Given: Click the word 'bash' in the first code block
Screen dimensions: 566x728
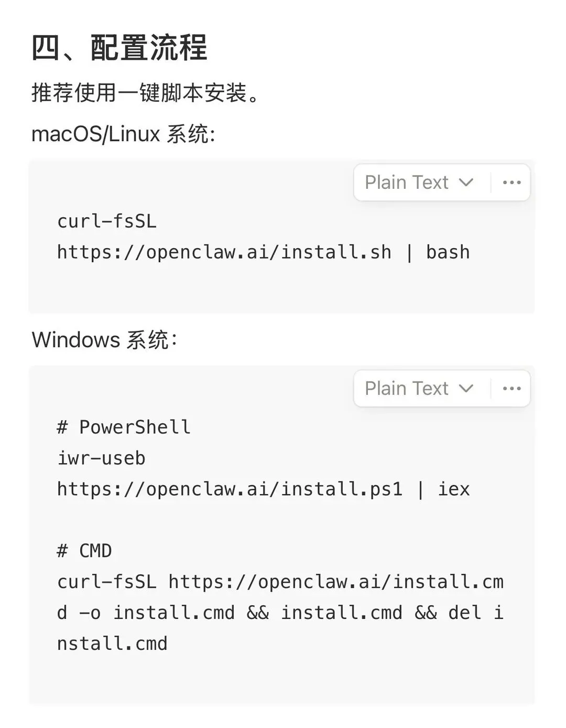Looking at the screenshot, I should [448, 252].
